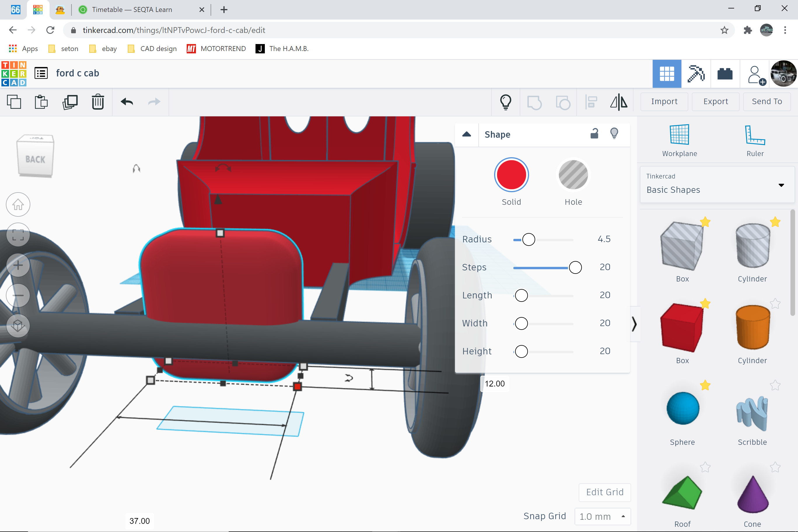Image resolution: width=798 pixels, height=532 pixels.
Task: Collapse the shapes side panel chevron
Action: 634,324
